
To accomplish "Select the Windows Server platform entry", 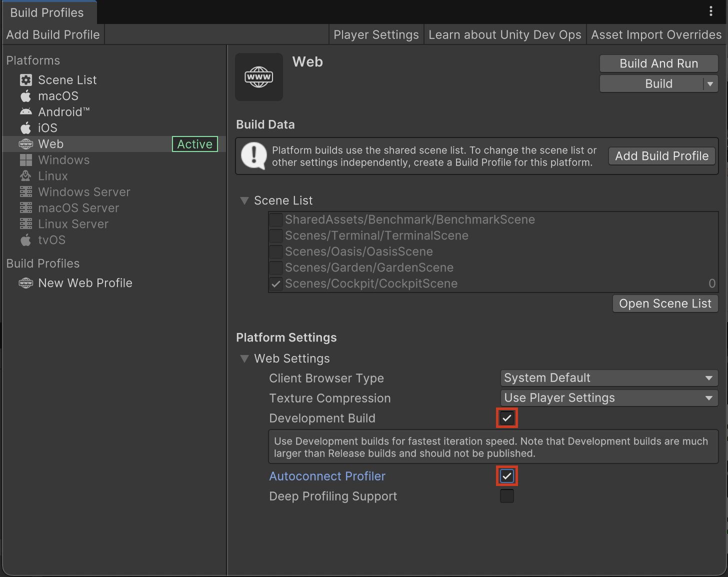I will 84,192.
